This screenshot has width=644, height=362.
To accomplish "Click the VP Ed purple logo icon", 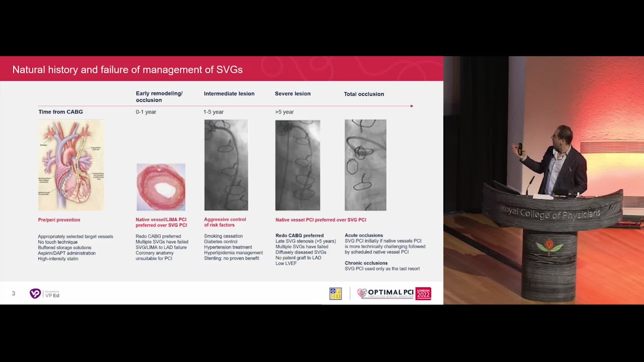I will [x=35, y=294].
